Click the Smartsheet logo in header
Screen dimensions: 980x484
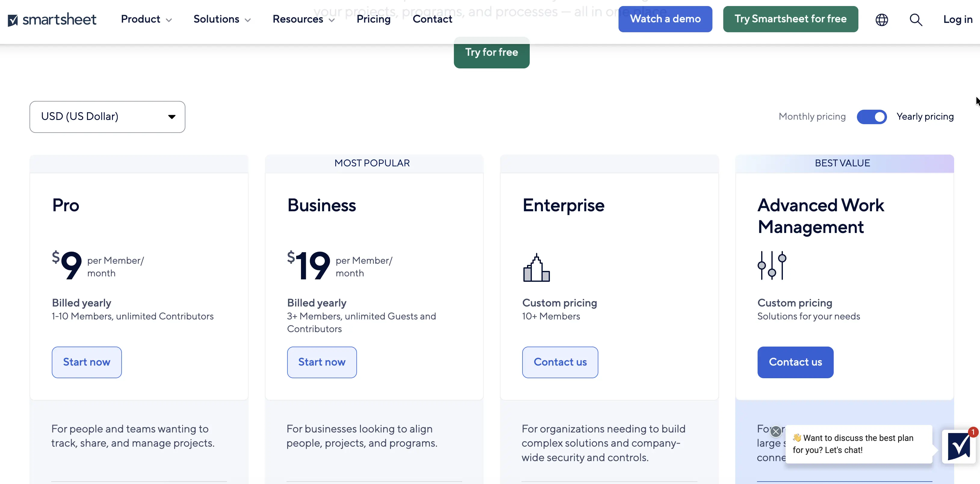coord(52,19)
